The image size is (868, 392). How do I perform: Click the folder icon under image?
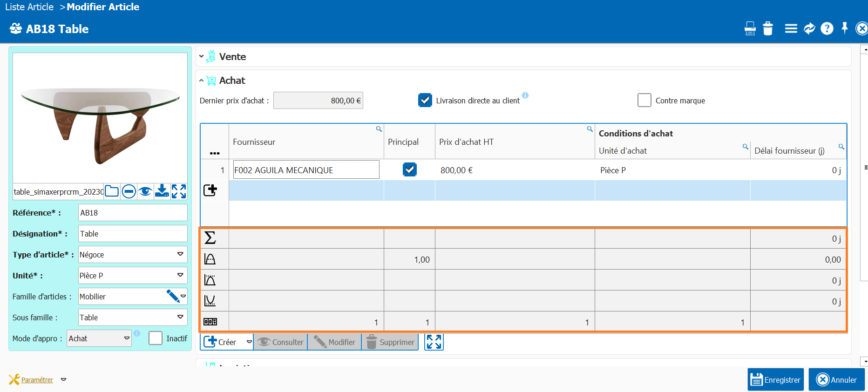(112, 191)
